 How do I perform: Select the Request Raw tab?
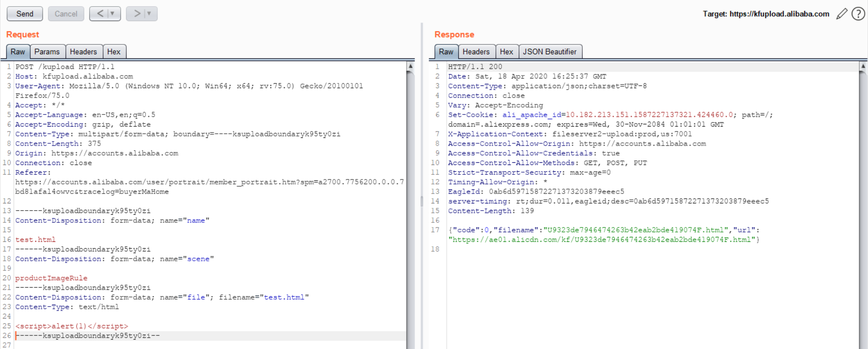18,52
